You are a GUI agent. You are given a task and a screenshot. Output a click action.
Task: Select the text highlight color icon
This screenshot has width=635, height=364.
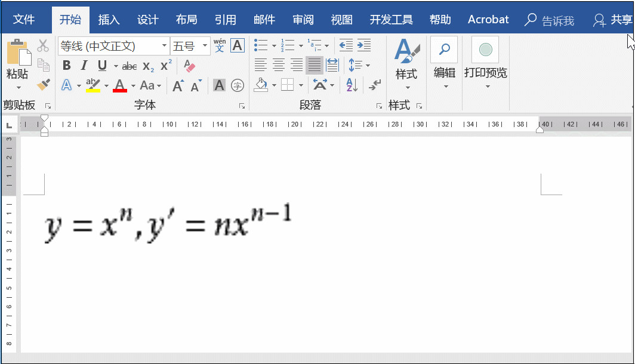pos(92,84)
